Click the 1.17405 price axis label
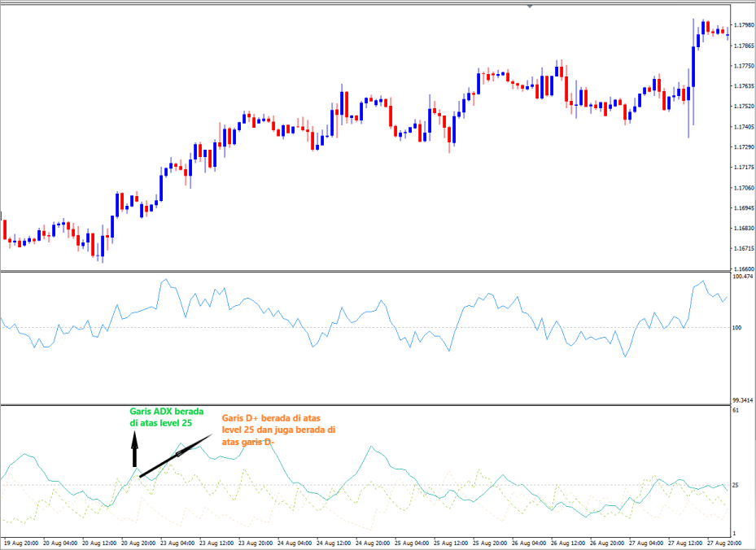The width and height of the screenshot is (756, 550). pos(744,127)
